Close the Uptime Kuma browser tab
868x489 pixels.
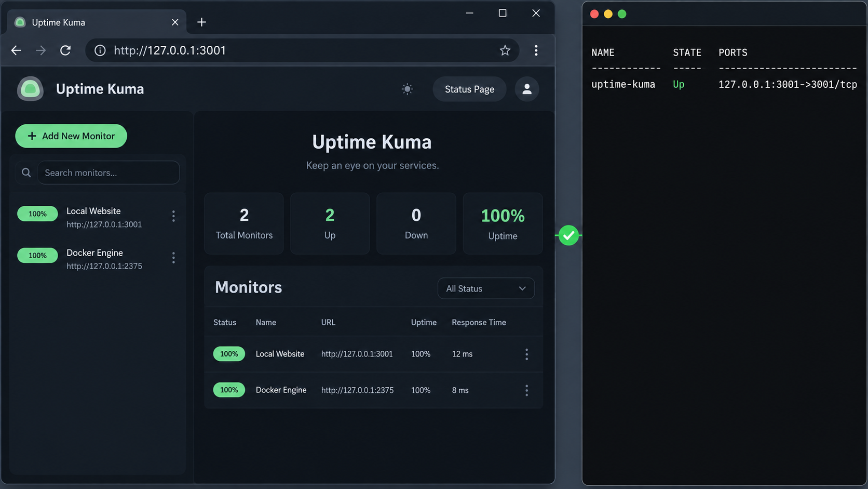175,22
